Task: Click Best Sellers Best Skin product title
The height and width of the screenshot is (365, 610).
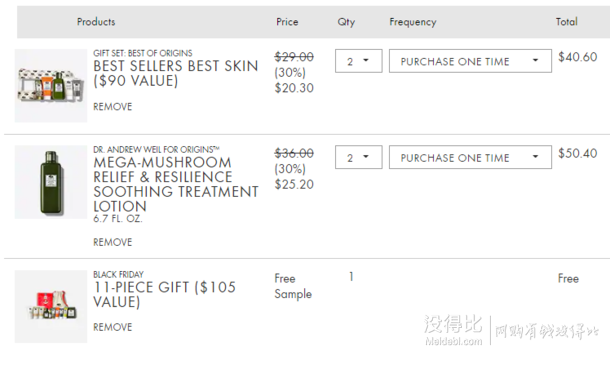Action: [175, 74]
